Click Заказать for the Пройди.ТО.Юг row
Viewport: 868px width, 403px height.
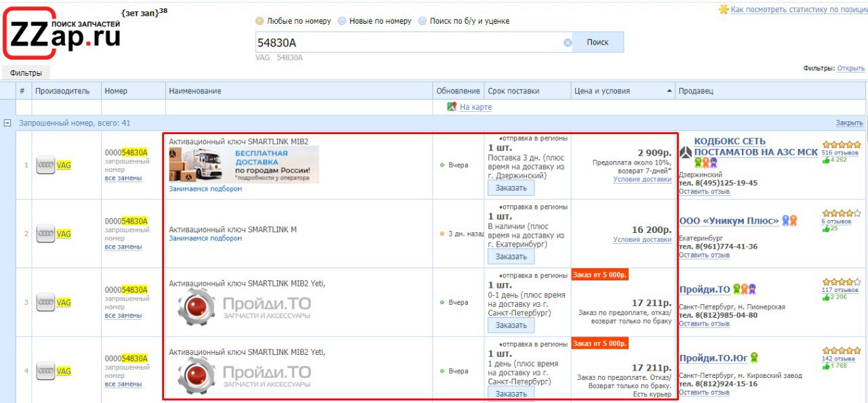click(511, 394)
